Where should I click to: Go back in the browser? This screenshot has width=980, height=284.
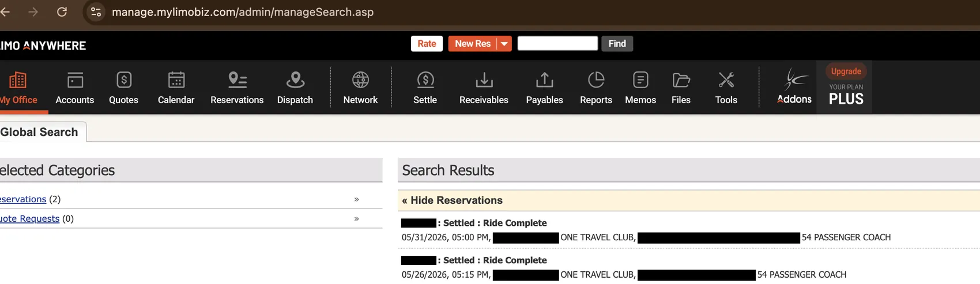pyautogui.click(x=5, y=12)
